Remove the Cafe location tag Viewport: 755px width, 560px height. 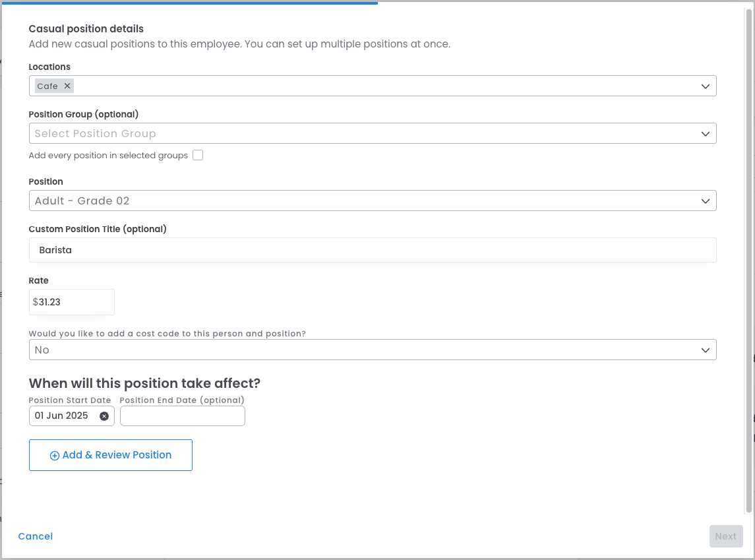tap(67, 86)
